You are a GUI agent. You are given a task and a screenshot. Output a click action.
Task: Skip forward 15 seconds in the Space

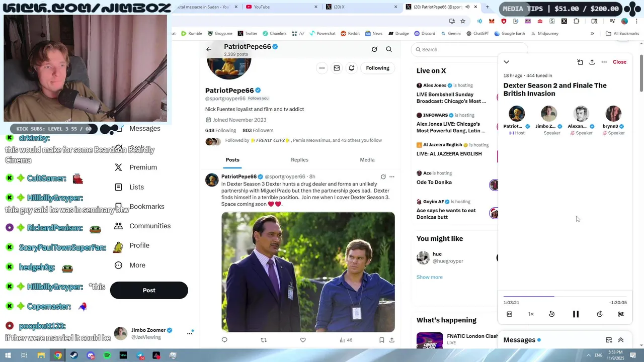tap(599, 314)
